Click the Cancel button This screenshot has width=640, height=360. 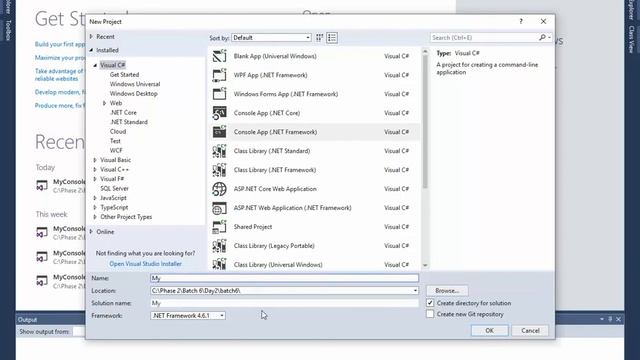(530, 331)
